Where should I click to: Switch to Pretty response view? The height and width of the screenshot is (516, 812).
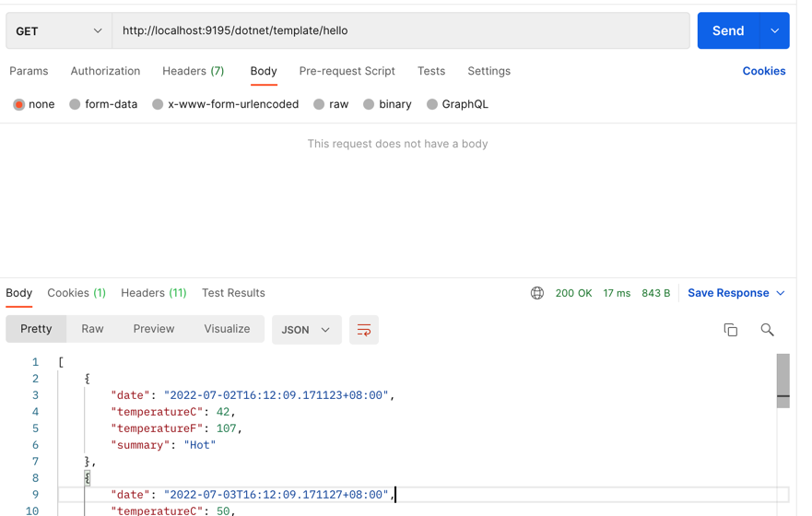coord(36,329)
